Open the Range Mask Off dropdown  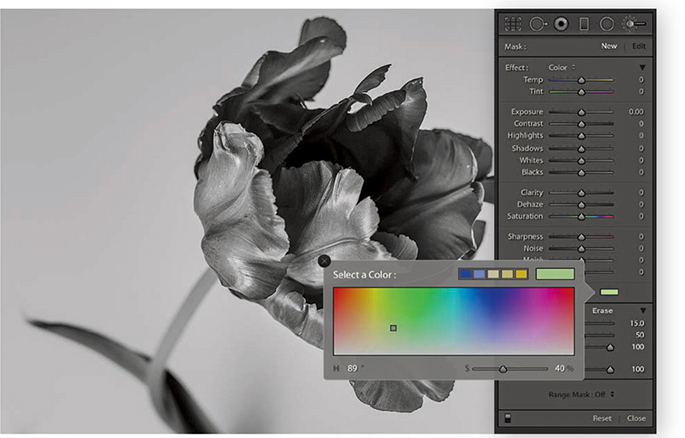(581, 394)
